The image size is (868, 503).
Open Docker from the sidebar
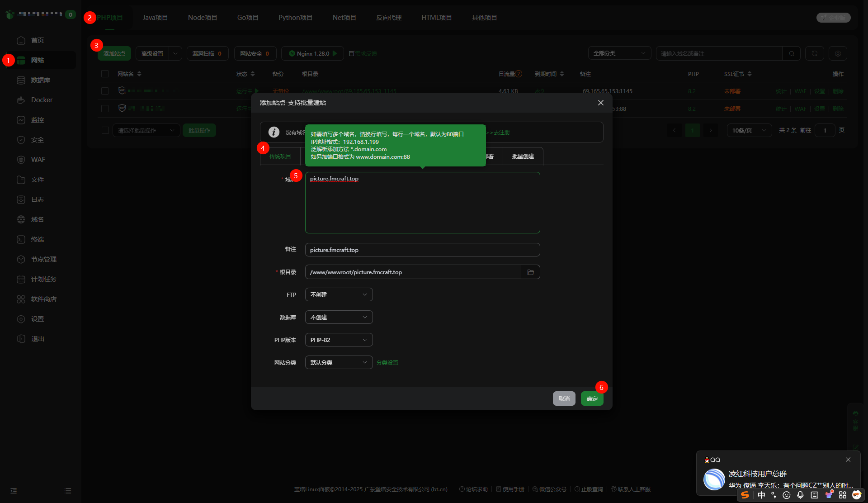coord(42,100)
